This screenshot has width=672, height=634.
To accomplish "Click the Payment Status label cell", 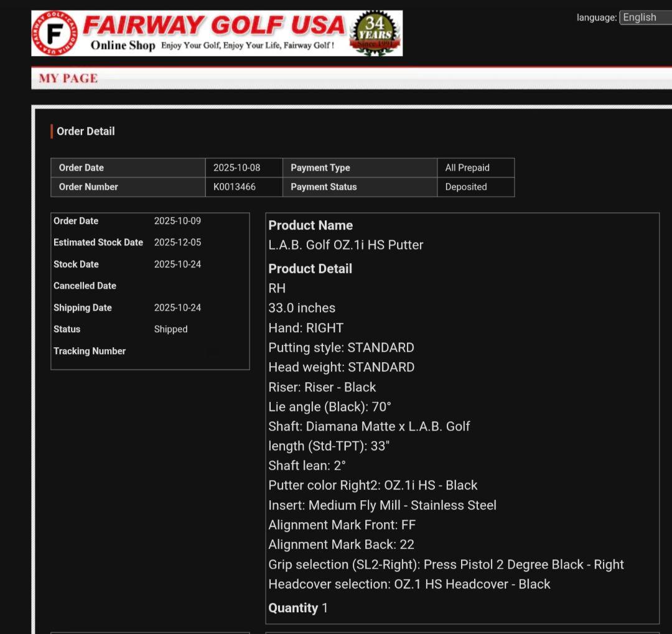I will point(360,187).
